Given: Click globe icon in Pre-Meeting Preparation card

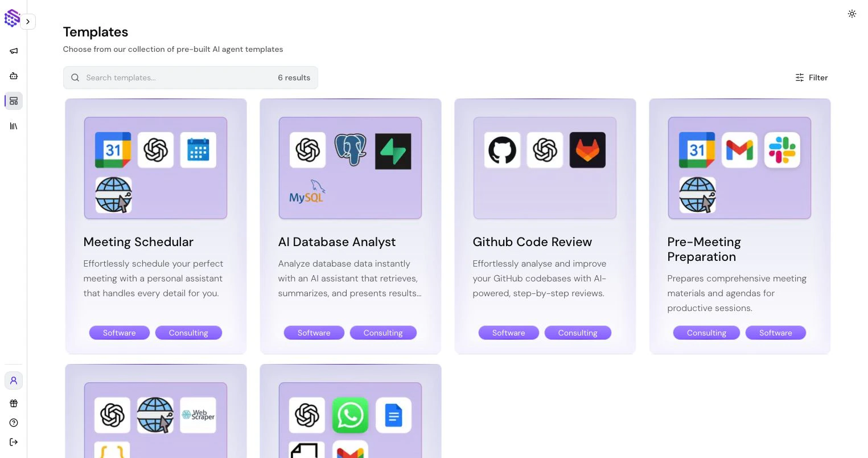Looking at the screenshot, I should click(x=697, y=195).
